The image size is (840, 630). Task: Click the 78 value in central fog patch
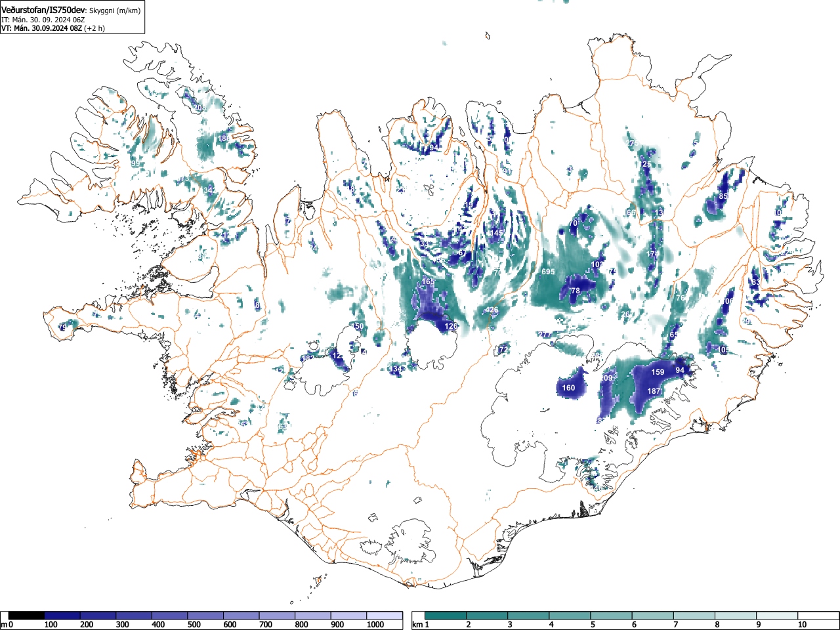click(x=576, y=291)
